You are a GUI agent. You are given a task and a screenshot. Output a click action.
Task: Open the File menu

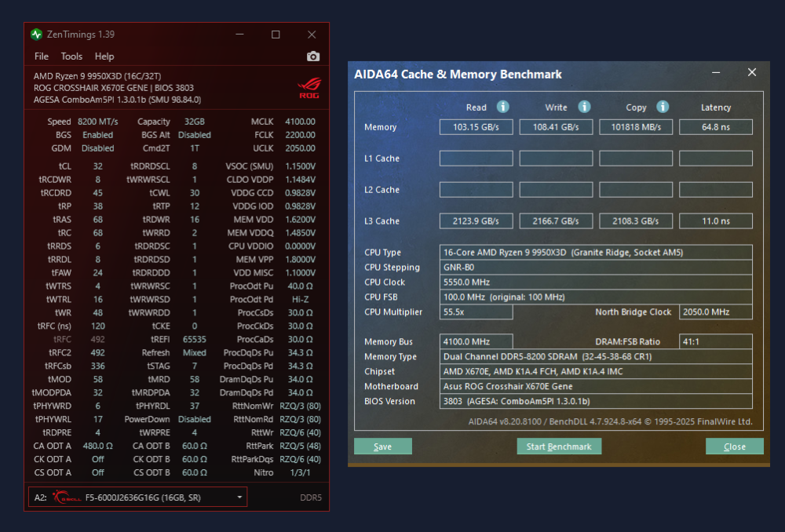click(41, 56)
